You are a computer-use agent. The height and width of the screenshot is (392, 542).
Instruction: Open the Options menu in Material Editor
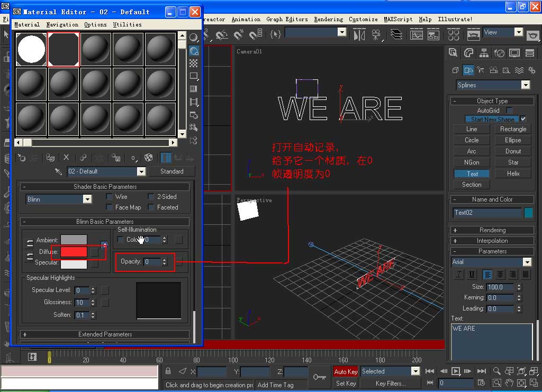click(x=95, y=24)
